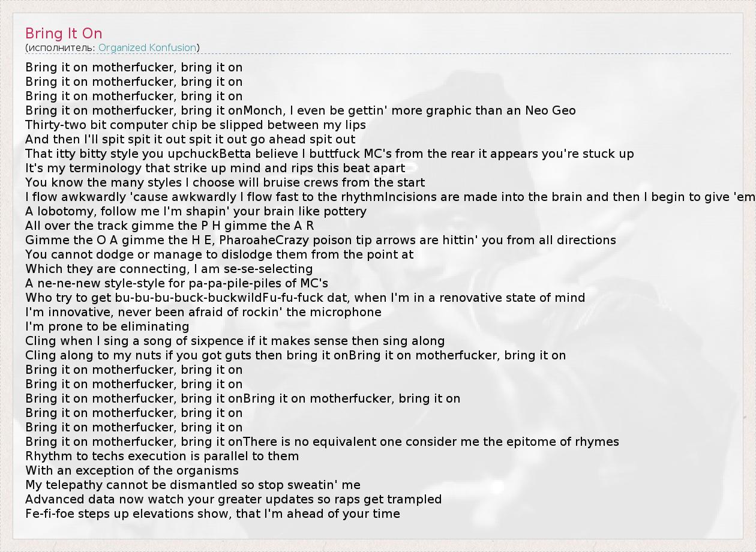
Task: Open the Organized Konfusion artist link
Action: (147, 47)
